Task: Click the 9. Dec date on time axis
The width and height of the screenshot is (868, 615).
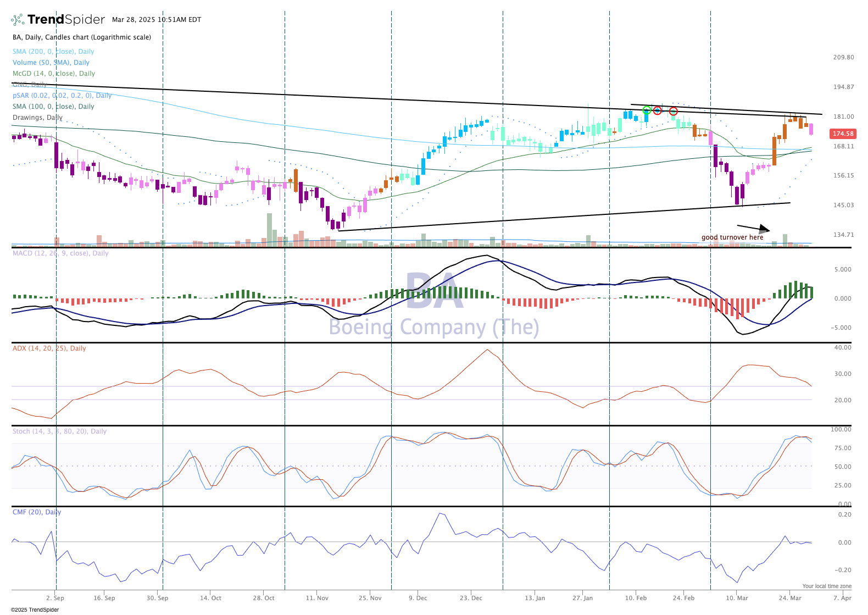Action: coord(418,598)
